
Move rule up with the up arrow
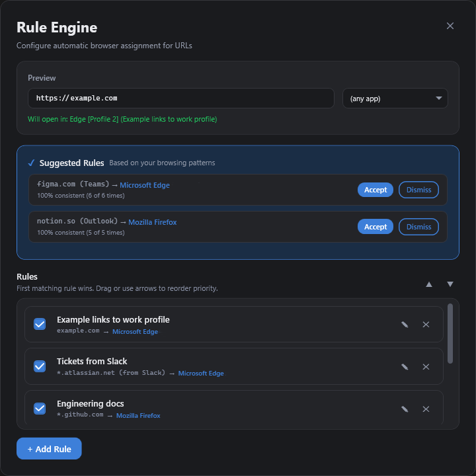tap(428, 284)
